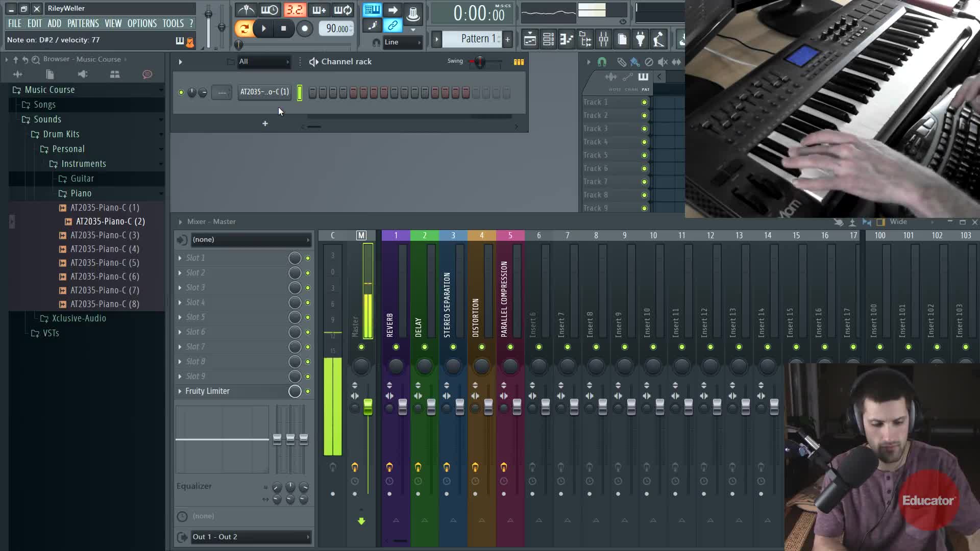Mute the AT2035 channel with its LED
980x551 pixels.
pos(181,92)
